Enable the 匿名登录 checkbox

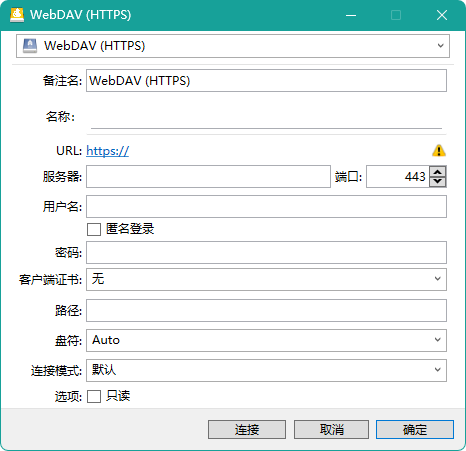click(x=94, y=229)
